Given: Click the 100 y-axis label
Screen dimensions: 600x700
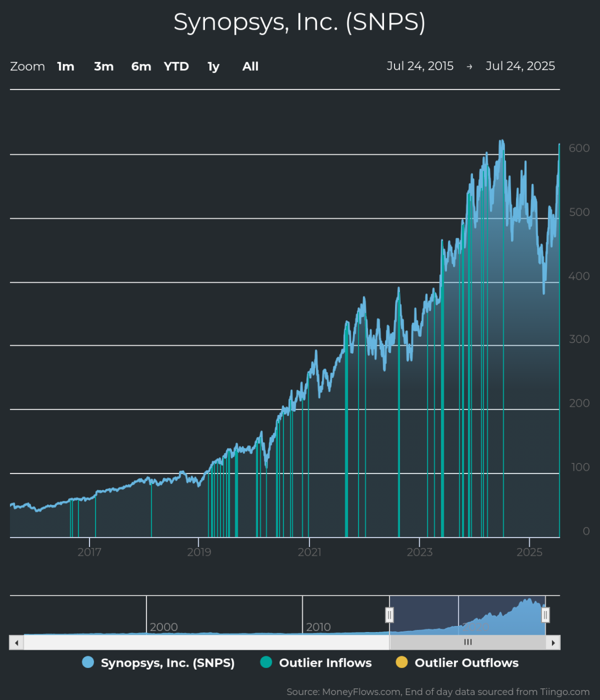Looking at the screenshot, I should point(580,467).
